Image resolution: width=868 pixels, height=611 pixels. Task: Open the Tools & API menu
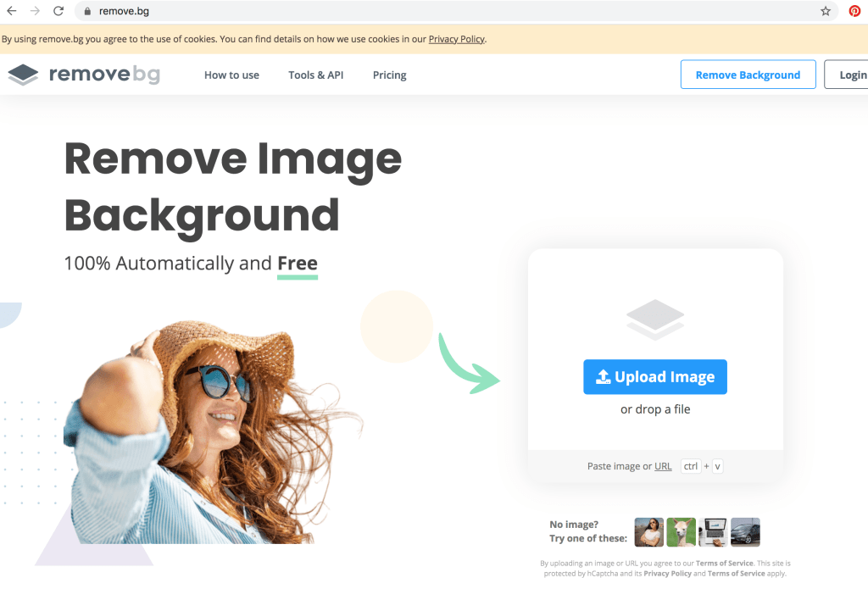click(315, 75)
